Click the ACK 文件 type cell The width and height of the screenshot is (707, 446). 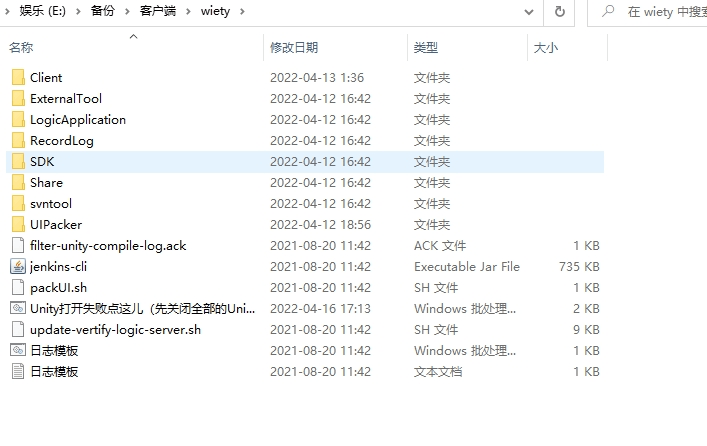click(x=440, y=246)
